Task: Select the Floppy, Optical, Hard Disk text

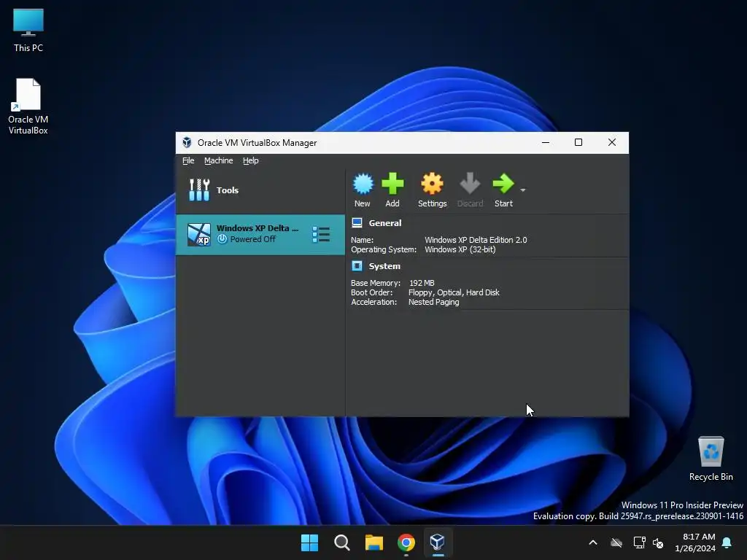Action: coord(454,292)
